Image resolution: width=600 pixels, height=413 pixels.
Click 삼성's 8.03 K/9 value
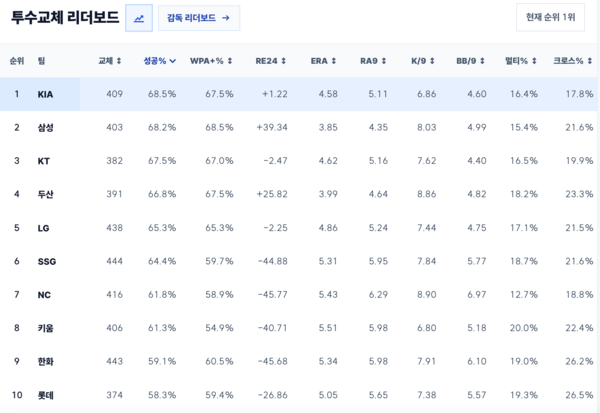click(x=426, y=127)
